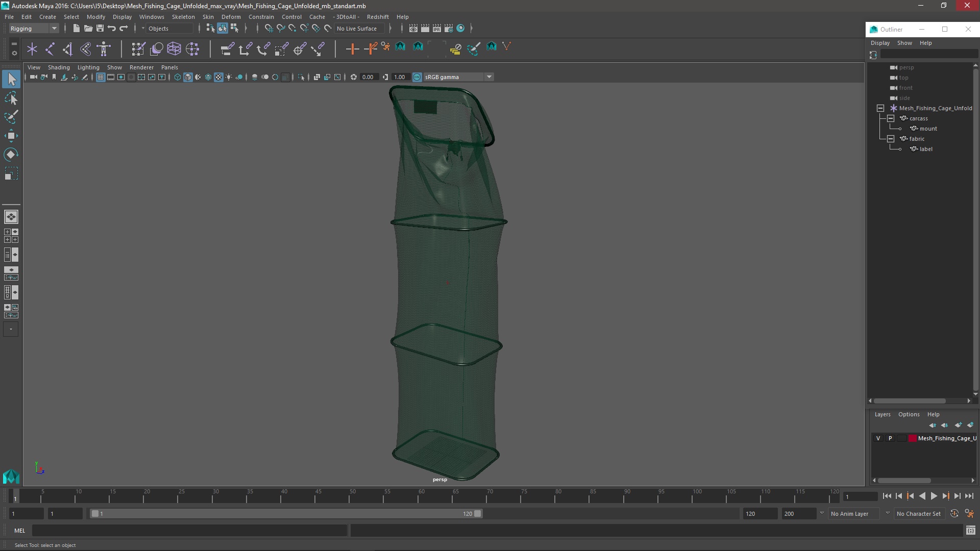Image resolution: width=980 pixels, height=551 pixels.
Task: Select the label node in Outliner
Action: [925, 149]
